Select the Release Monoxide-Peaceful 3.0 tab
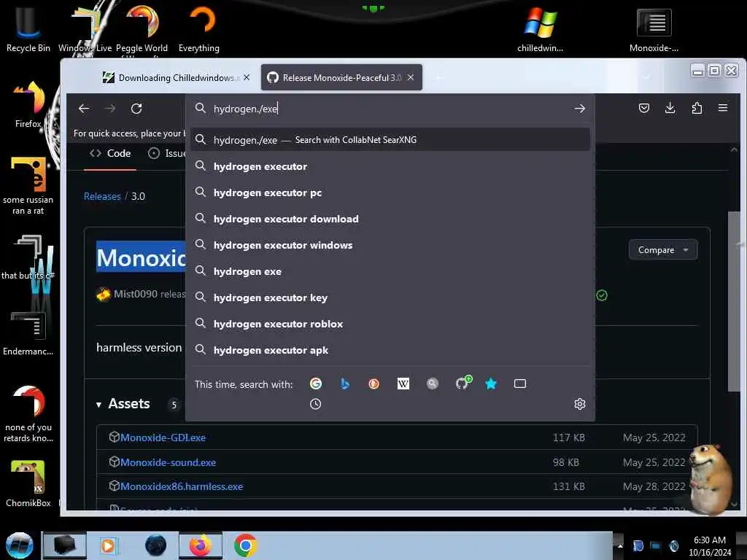747x560 pixels. point(341,77)
